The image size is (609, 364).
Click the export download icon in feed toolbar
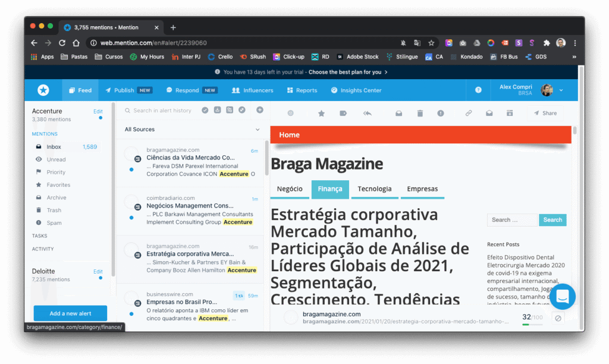218,110
